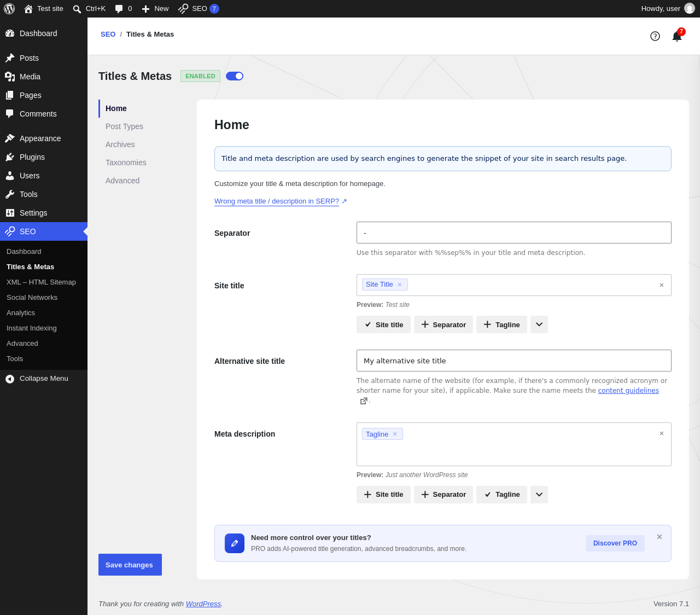Open the Users menu
Screen dimensions: 700x615
pyautogui.click(x=44, y=176)
